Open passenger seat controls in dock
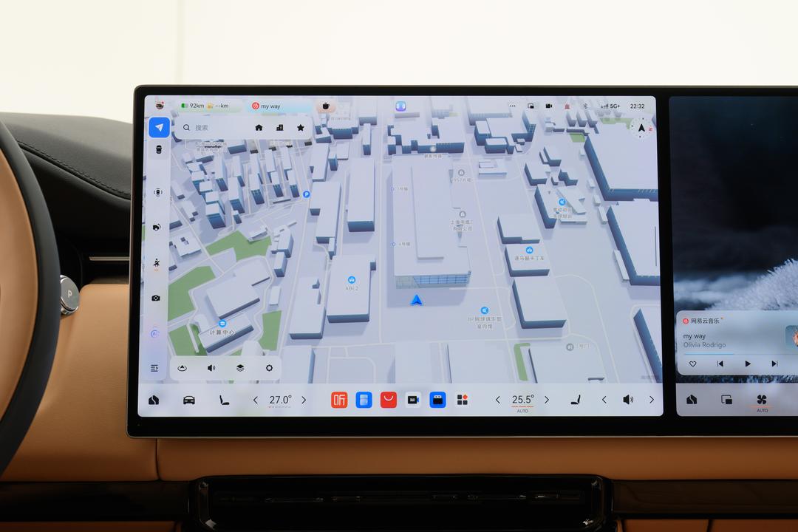Screen dimensions: 798x532 (x=576, y=400)
